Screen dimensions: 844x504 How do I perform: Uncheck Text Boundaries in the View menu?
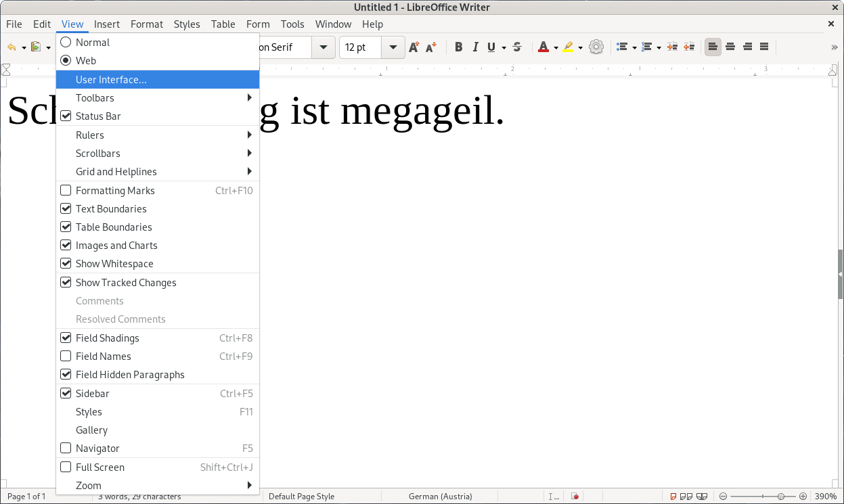(x=66, y=209)
